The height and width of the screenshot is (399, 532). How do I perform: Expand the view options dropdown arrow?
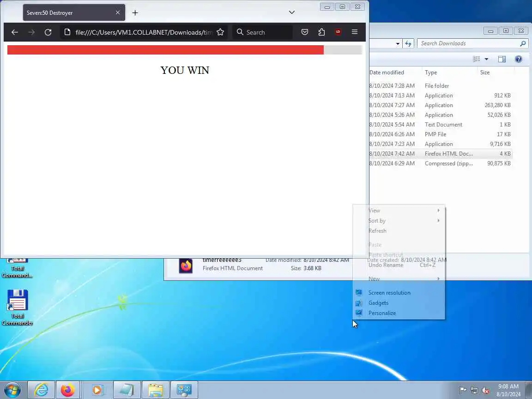pyautogui.click(x=486, y=59)
